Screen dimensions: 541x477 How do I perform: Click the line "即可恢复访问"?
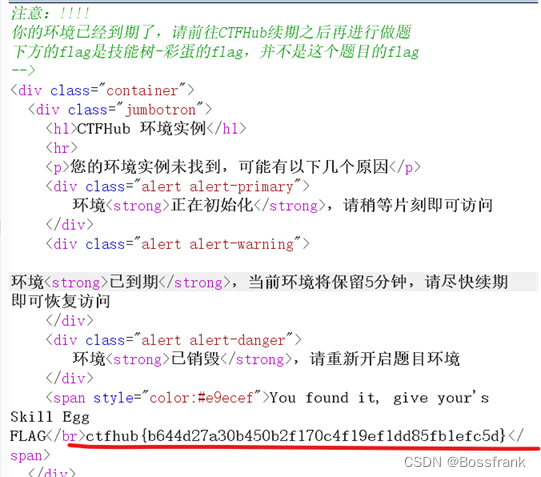point(60,301)
